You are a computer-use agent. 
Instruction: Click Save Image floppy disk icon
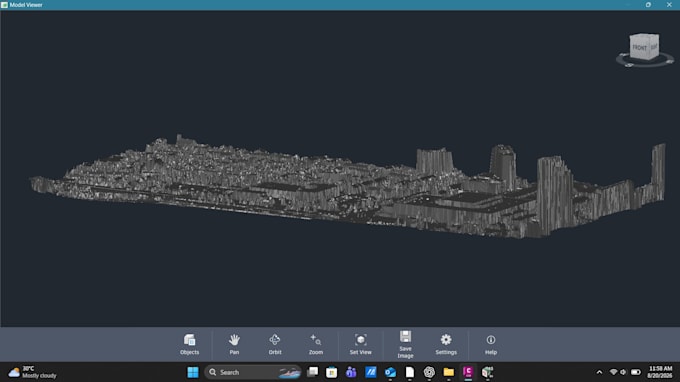[x=405, y=336]
